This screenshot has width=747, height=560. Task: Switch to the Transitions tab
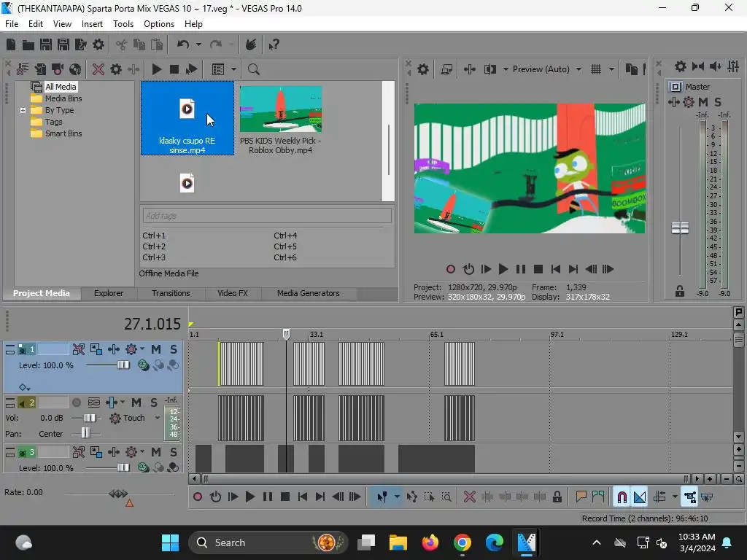[171, 293]
